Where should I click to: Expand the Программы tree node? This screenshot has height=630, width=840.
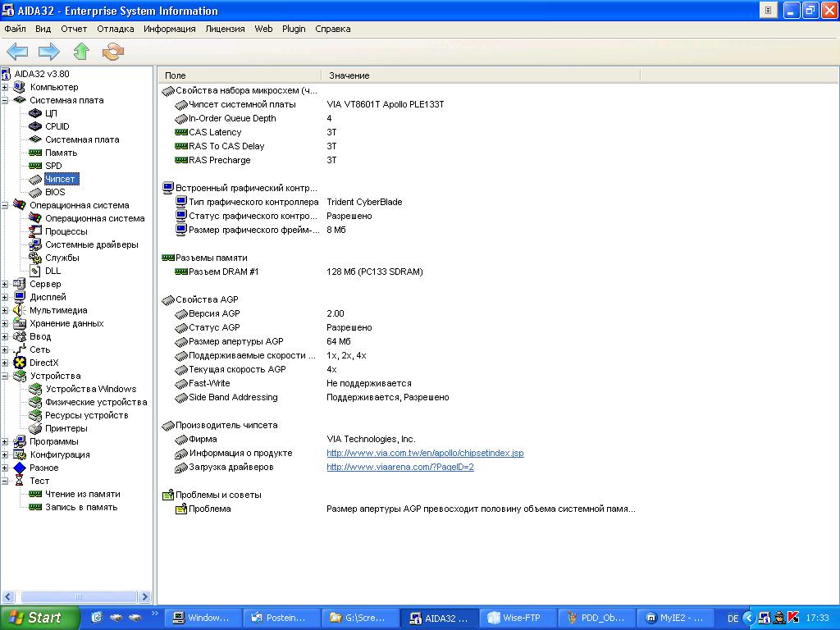(5, 441)
